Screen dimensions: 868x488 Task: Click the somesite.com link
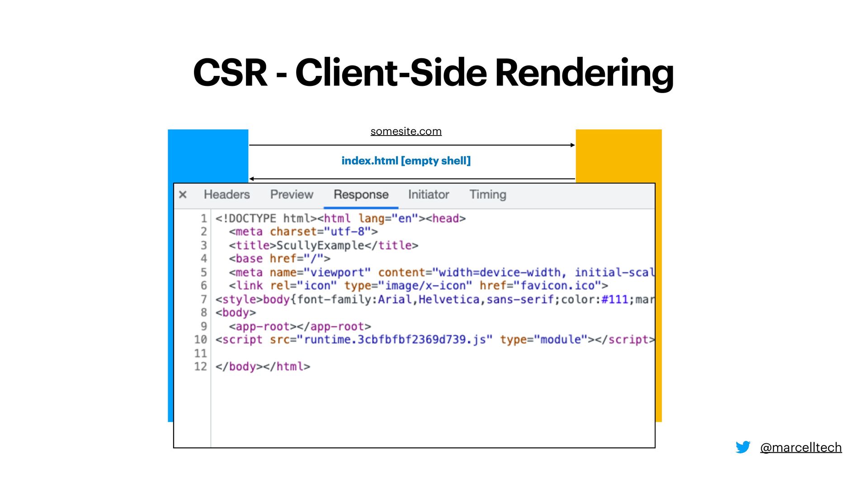pos(406,131)
